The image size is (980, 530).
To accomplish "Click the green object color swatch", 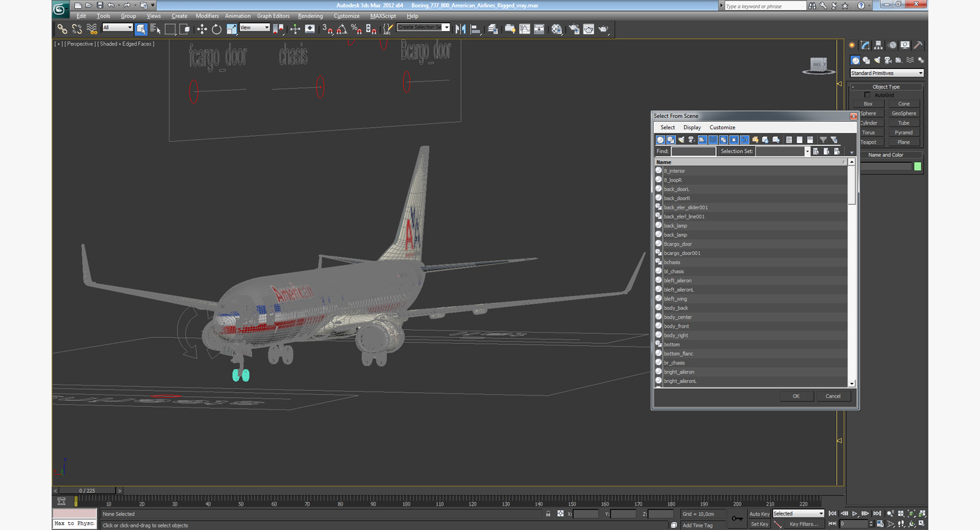I will [918, 166].
